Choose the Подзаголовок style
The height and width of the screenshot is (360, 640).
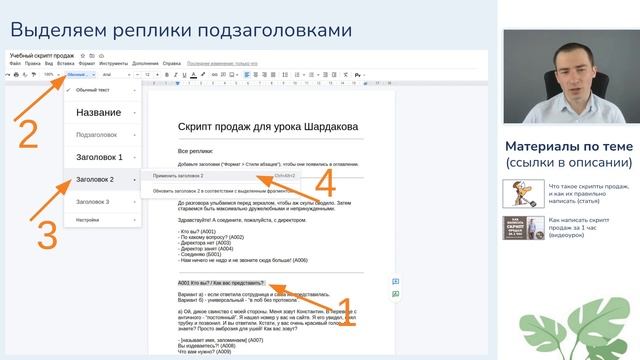[102, 135]
